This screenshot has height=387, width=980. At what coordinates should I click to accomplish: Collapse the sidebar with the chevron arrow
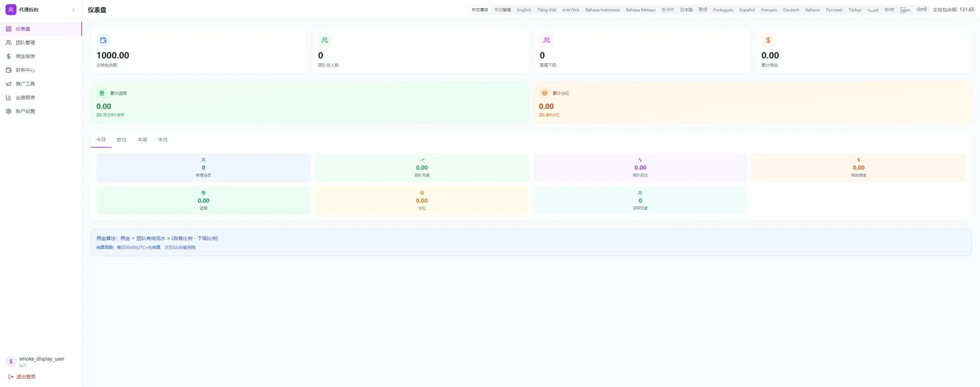73,10
